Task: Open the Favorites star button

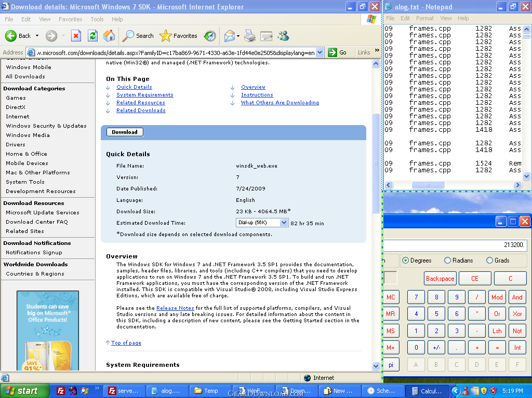Action: tap(179, 36)
